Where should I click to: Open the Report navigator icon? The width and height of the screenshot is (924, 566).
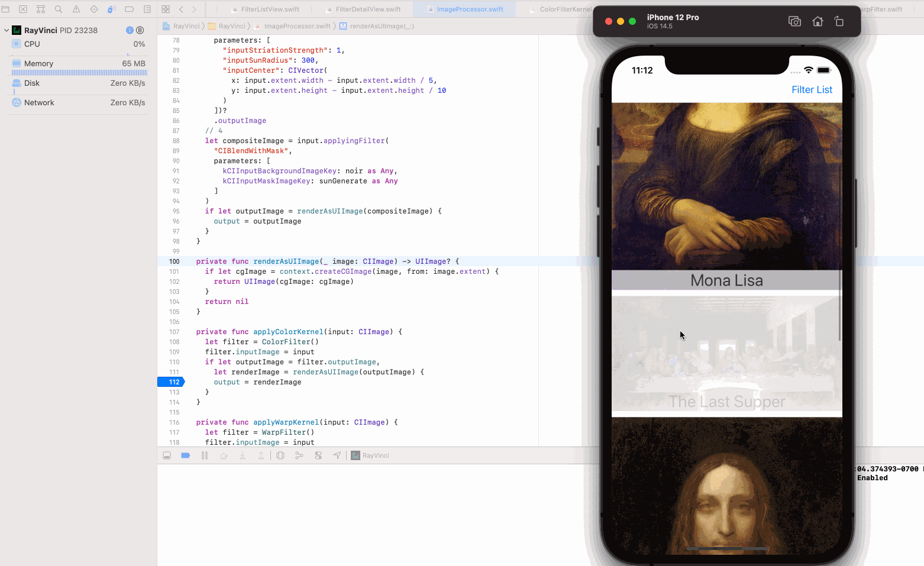pos(147,9)
